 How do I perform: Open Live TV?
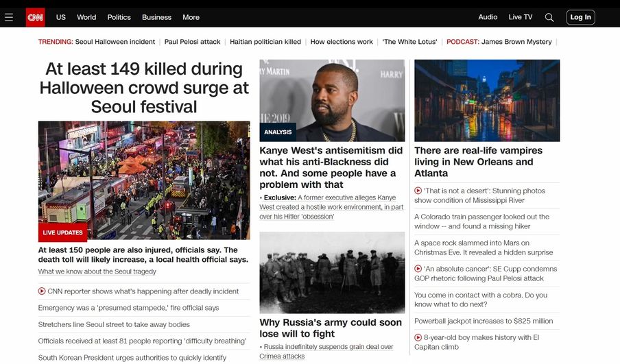pos(521,17)
